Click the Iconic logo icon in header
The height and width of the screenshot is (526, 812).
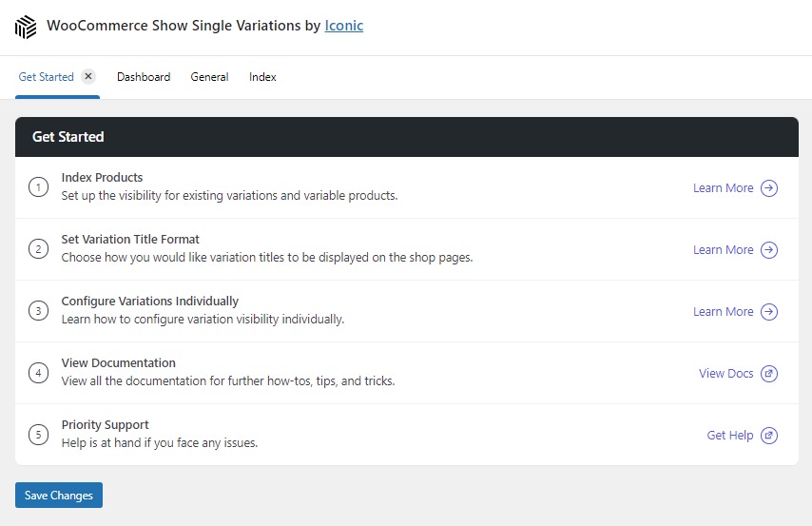(x=26, y=27)
